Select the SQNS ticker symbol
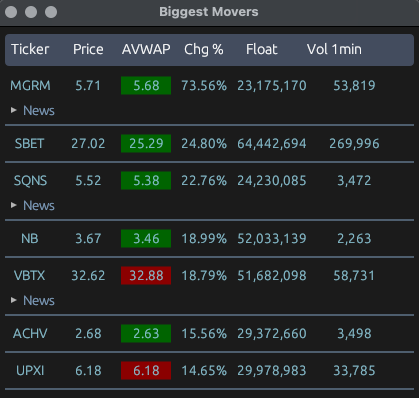 [30, 181]
